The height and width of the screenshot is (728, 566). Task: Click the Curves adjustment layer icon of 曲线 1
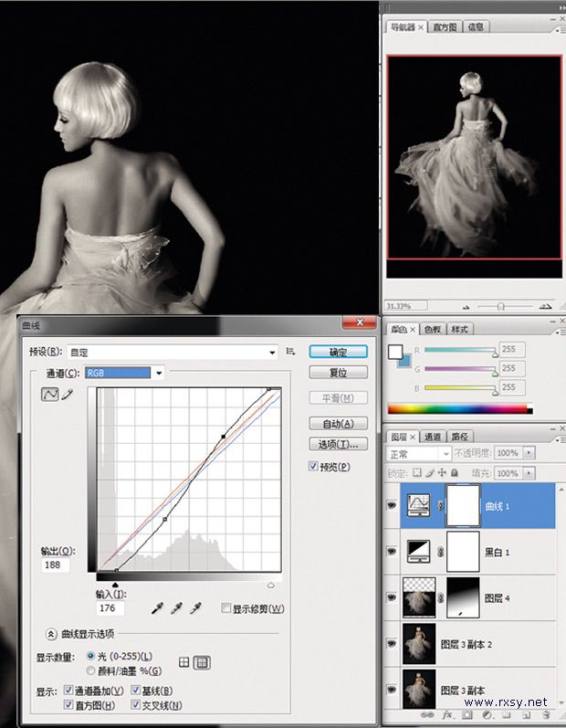coord(418,506)
